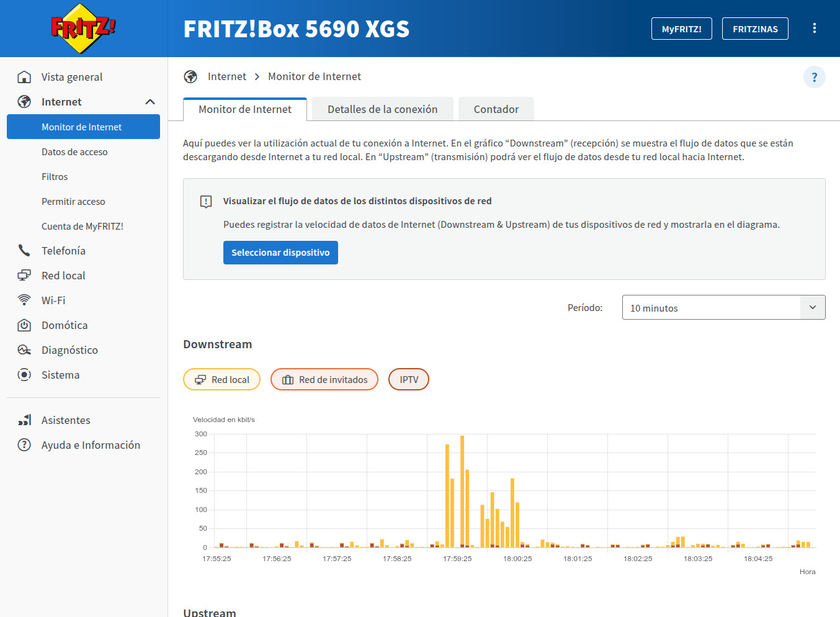The image size is (840, 617).
Task: Click the tallest downstream chart bar
Action: tap(462, 490)
